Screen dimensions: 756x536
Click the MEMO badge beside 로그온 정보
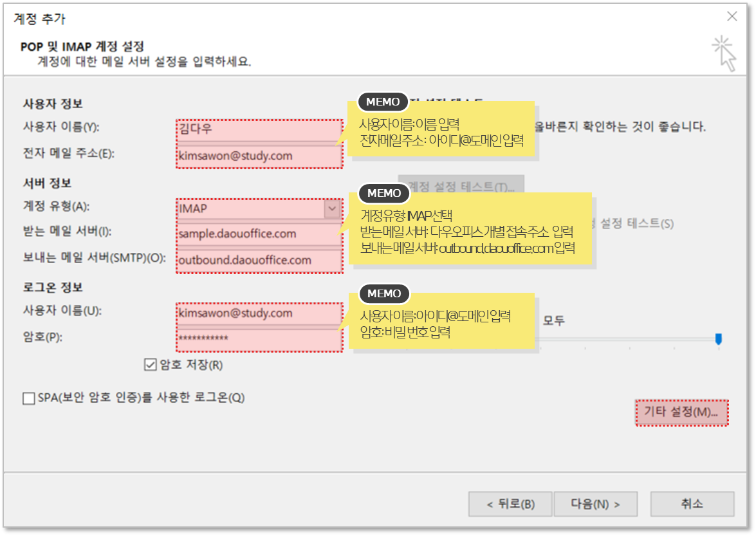(x=383, y=293)
